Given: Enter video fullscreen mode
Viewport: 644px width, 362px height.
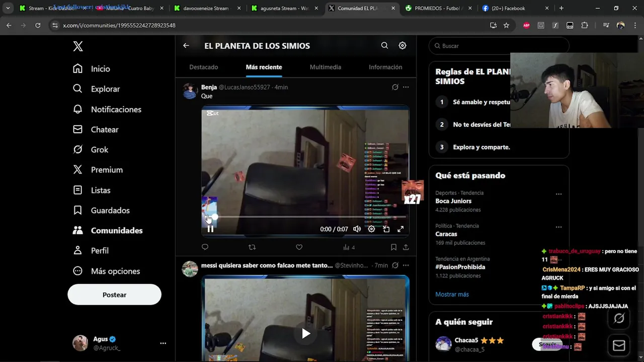Looking at the screenshot, I should [400, 229].
